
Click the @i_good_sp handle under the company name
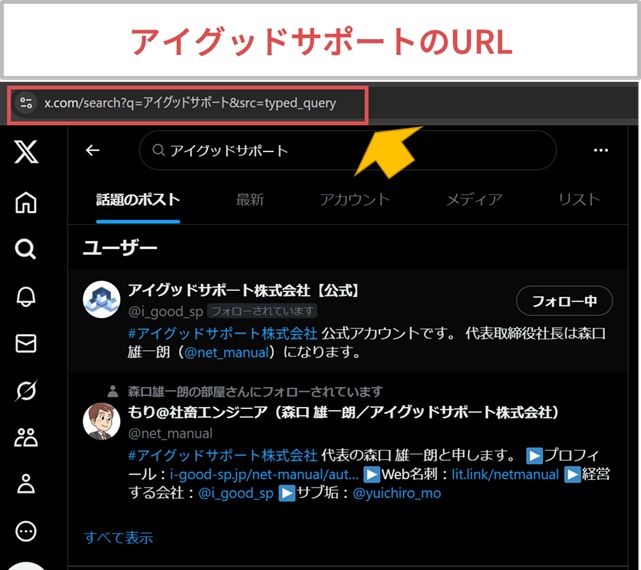tap(166, 312)
